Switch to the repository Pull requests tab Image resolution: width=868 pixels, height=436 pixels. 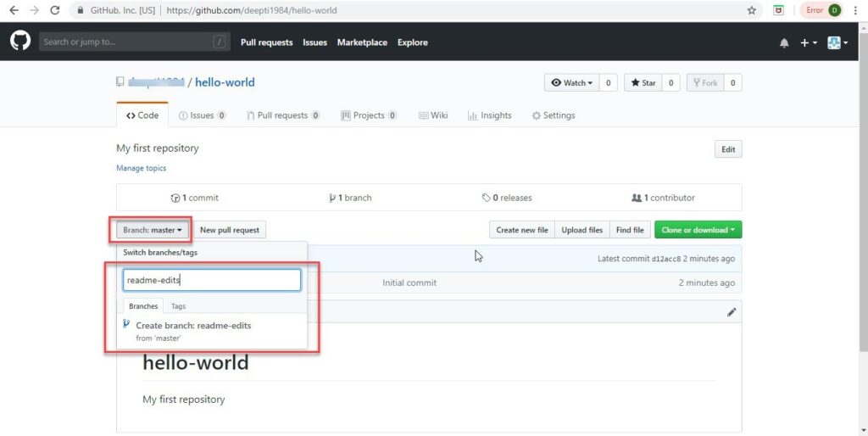click(283, 115)
